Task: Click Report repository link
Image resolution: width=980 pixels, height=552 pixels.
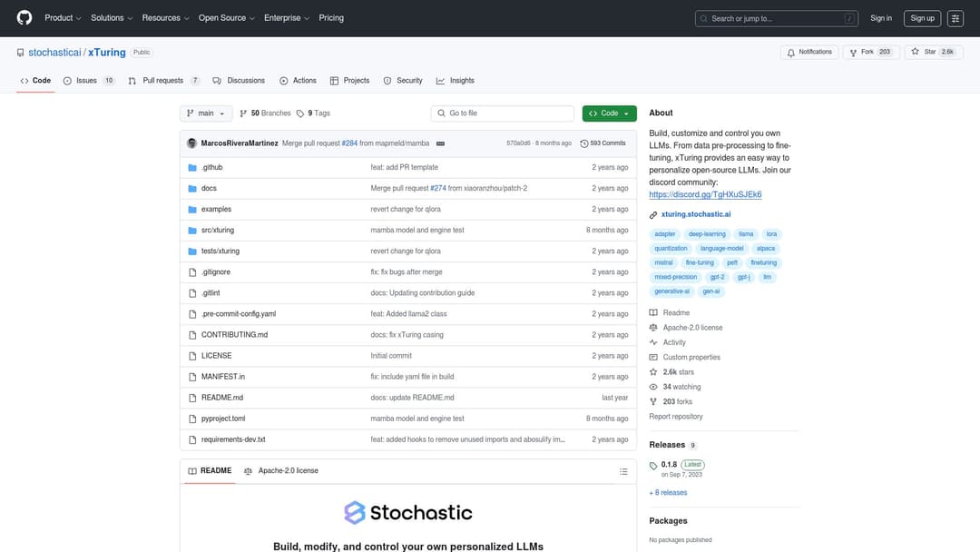Action: click(676, 417)
